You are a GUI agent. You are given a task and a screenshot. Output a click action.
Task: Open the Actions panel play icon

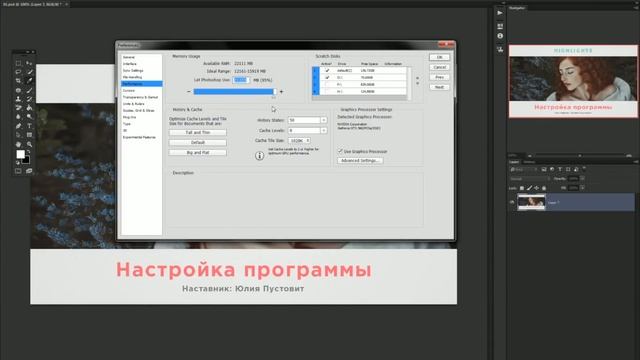pos(500,13)
